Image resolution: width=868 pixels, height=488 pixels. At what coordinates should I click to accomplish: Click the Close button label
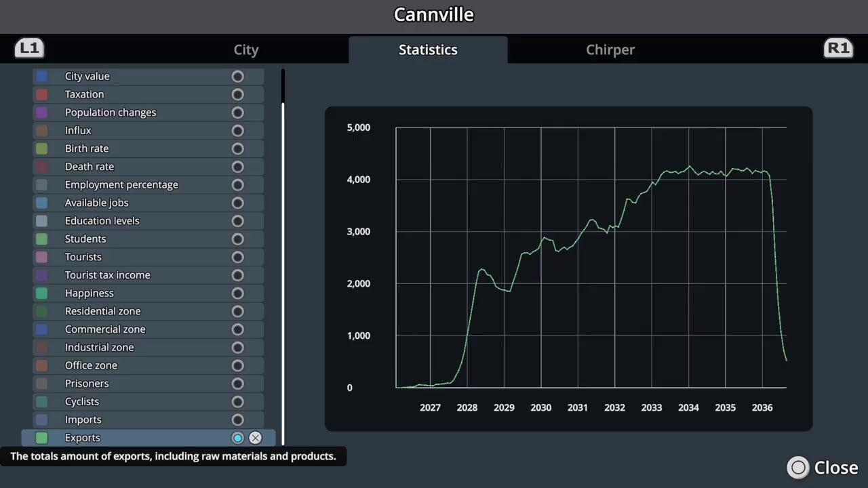pyautogui.click(x=836, y=468)
